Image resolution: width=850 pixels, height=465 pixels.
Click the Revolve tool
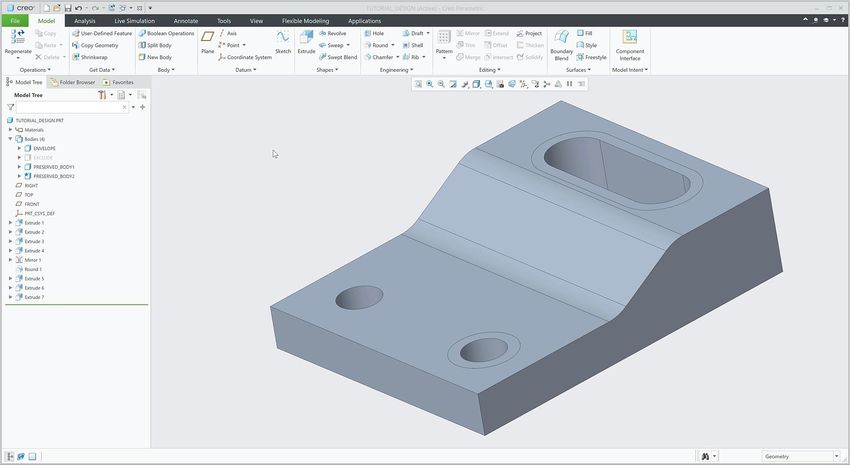coord(332,33)
